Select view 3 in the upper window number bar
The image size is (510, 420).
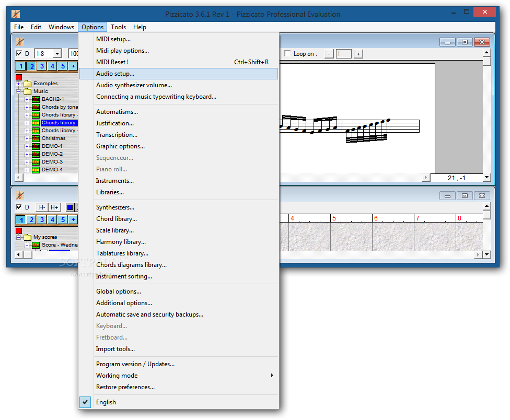point(42,66)
